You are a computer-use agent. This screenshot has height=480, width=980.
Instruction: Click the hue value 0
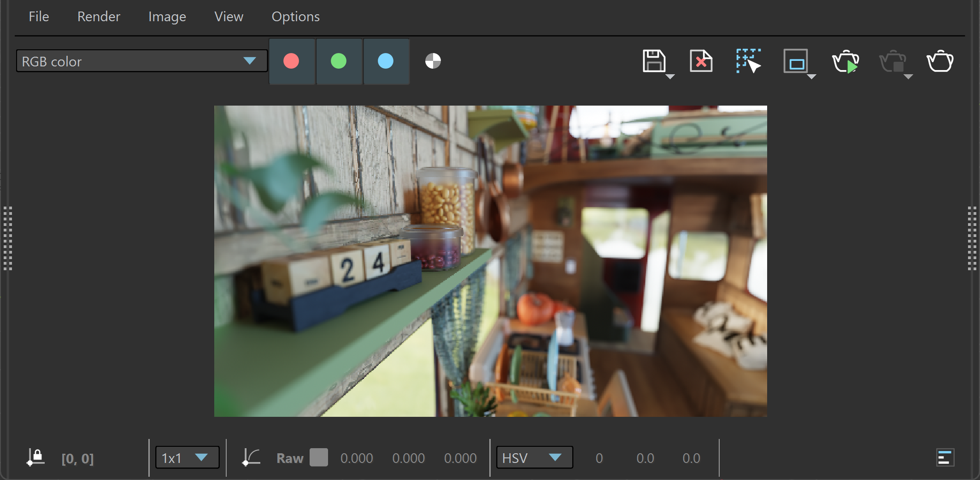599,458
